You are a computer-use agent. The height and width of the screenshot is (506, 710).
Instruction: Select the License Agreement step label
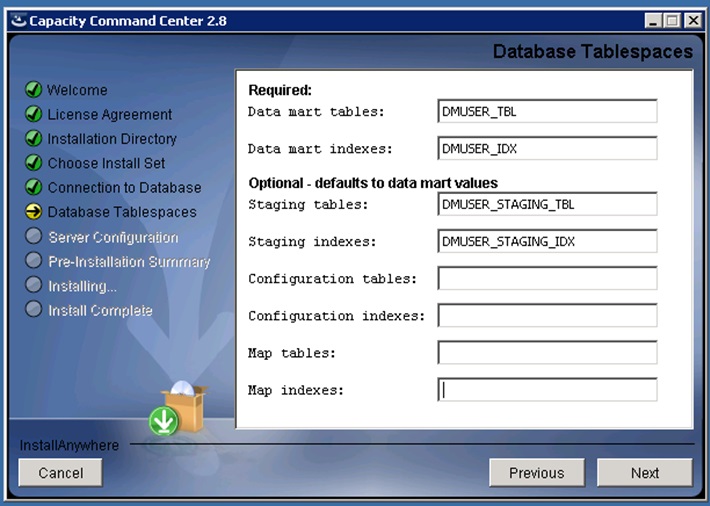click(x=110, y=115)
